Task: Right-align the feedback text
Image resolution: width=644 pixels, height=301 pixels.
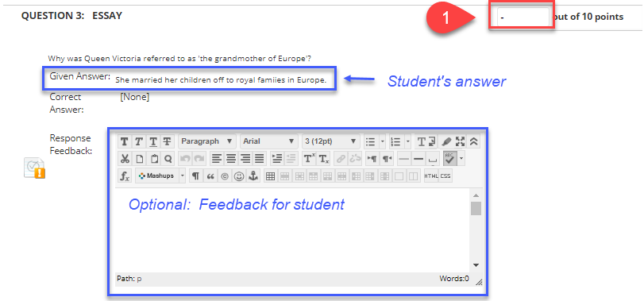Action: [245, 159]
